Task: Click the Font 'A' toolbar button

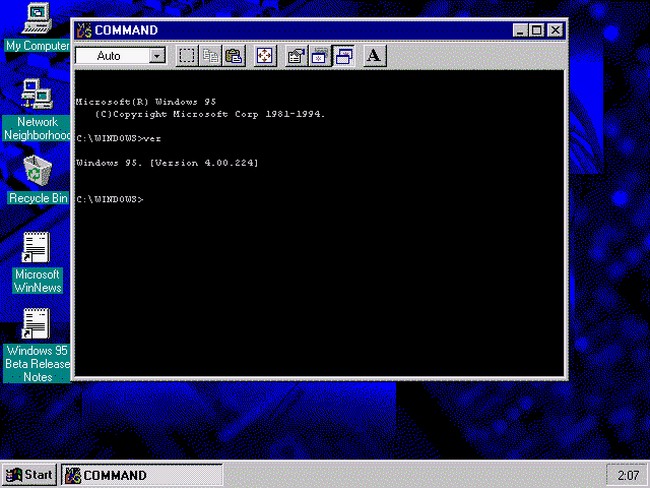Action: point(374,56)
